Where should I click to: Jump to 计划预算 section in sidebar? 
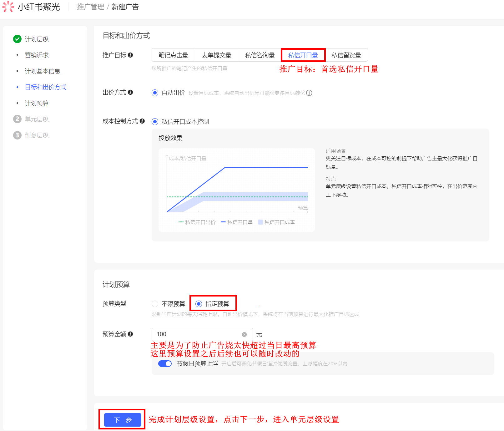pos(37,103)
